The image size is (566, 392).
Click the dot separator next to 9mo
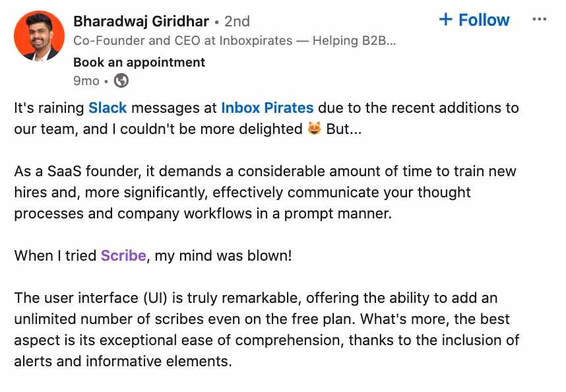[x=106, y=80]
